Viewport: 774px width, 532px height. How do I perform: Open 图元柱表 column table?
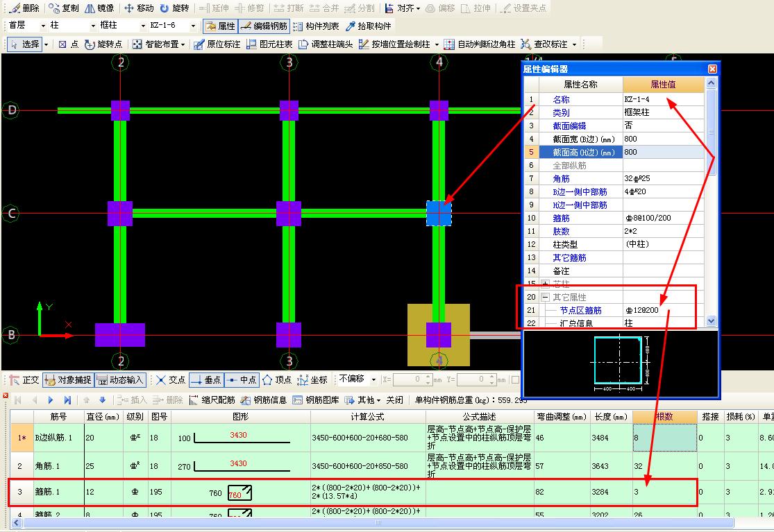pos(269,44)
